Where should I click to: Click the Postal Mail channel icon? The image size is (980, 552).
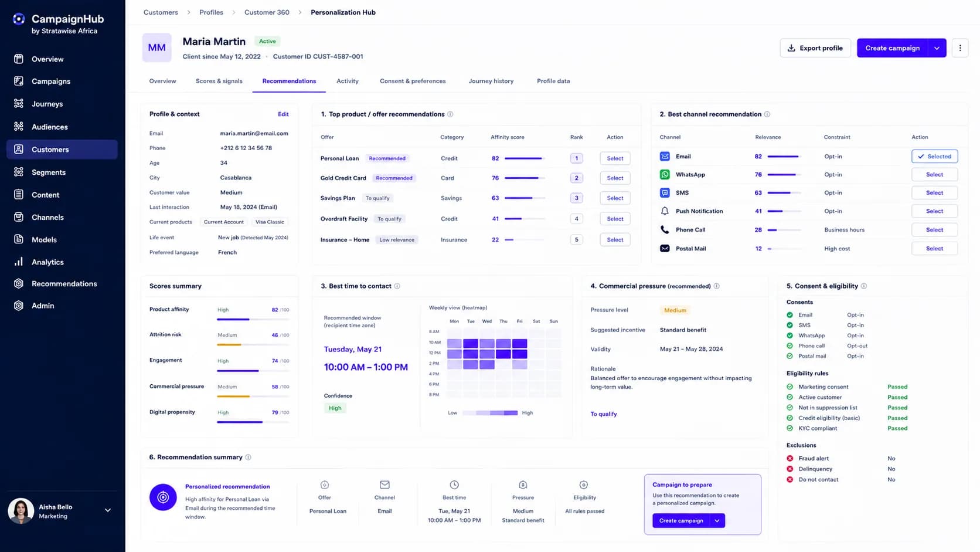(x=665, y=249)
